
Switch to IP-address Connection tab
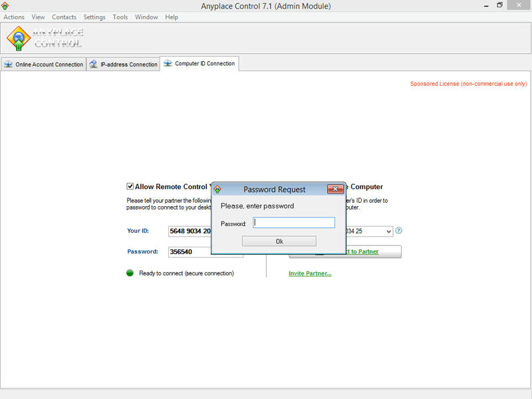click(x=124, y=64)
